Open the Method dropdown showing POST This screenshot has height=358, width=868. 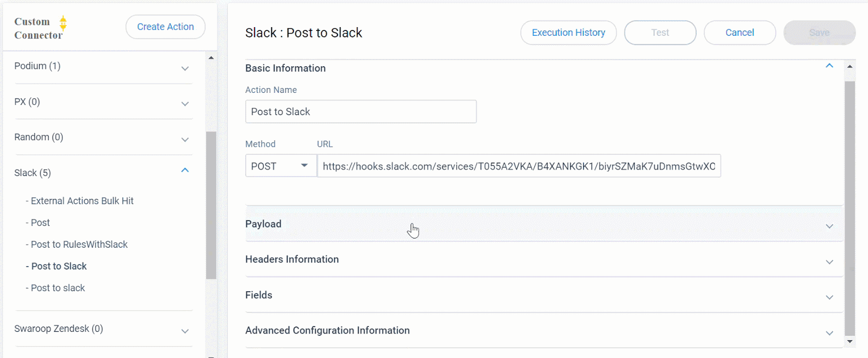pos(281,166)
